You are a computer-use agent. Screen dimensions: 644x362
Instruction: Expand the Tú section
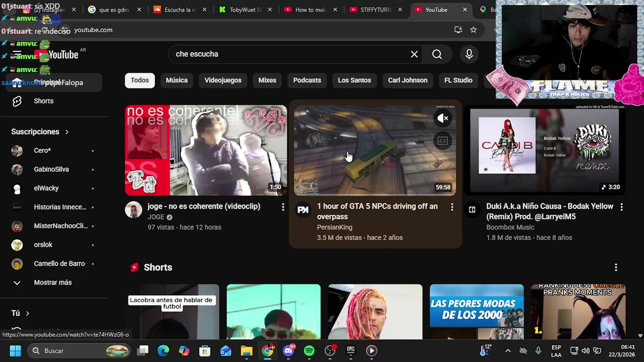click(x=21, y=313)
